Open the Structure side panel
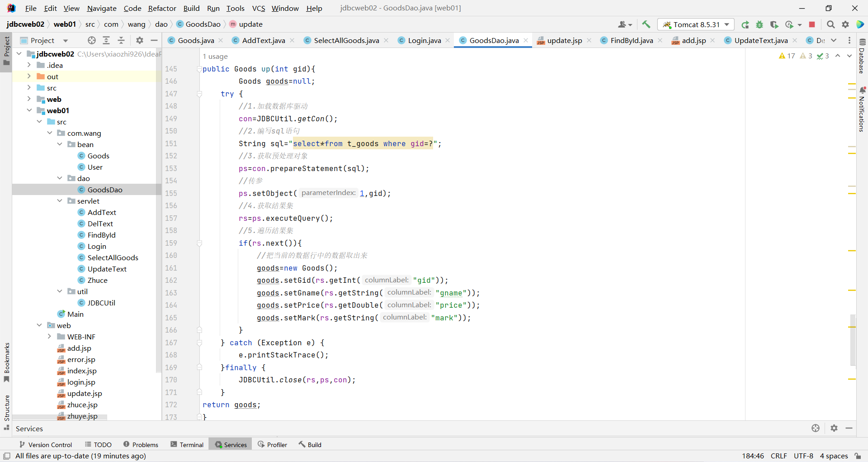 tap(6, 412)
